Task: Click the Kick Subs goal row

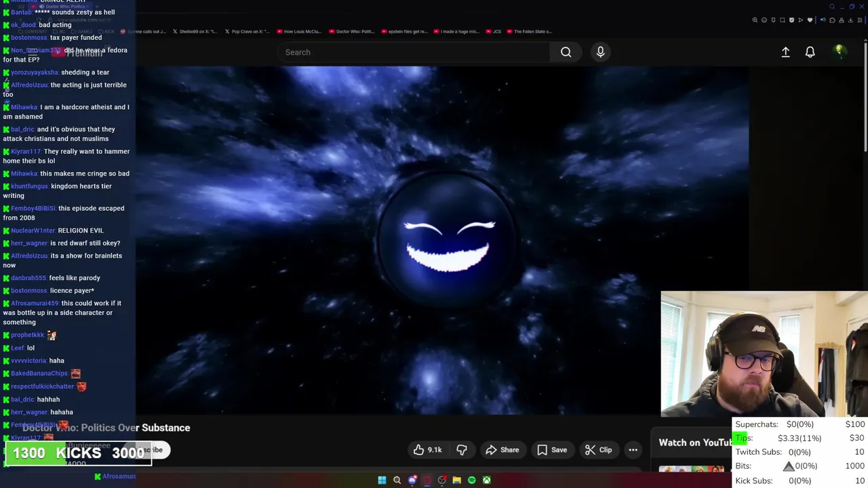Action: 800,481
